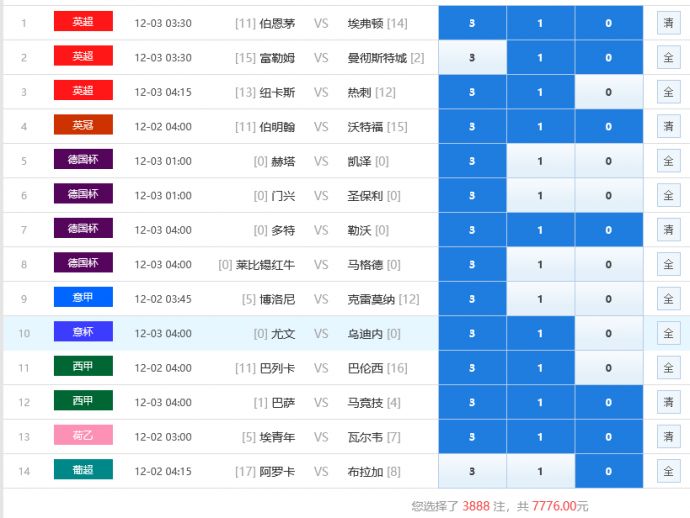Toggle the 1 (draw) option for 赫塔 vs 凯泽

coord(540,161)
